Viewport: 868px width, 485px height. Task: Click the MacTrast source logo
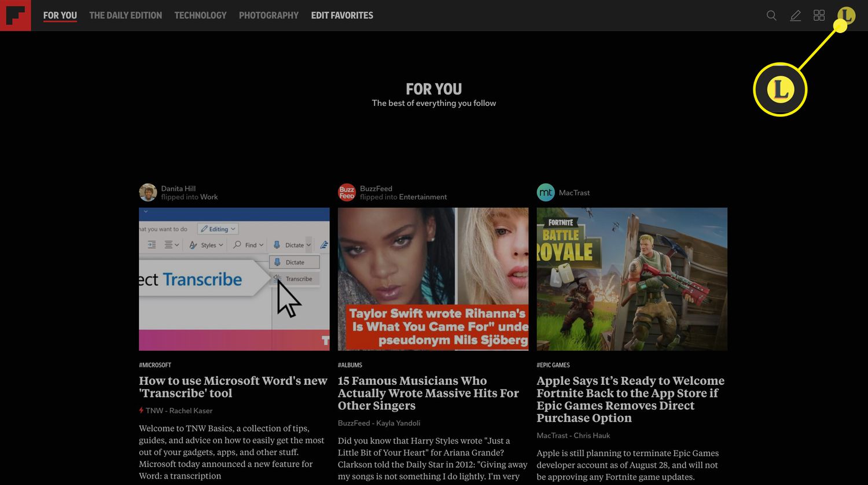pyautogui.click(x=546, y=193)
